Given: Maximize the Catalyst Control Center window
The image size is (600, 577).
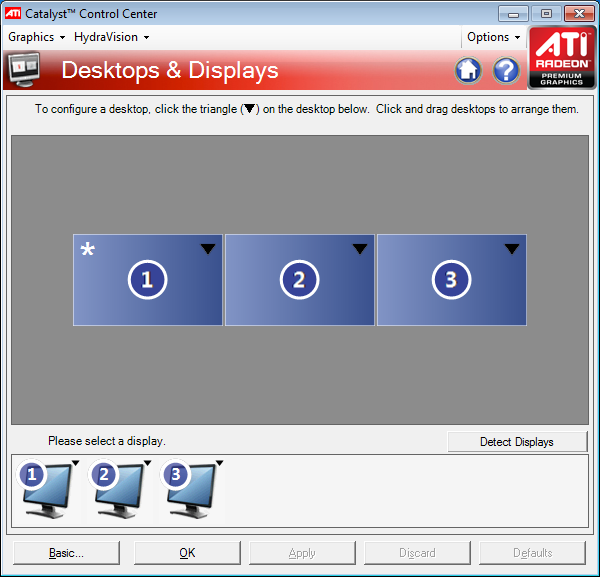Looking at the screenshot, I should [546, 14].
